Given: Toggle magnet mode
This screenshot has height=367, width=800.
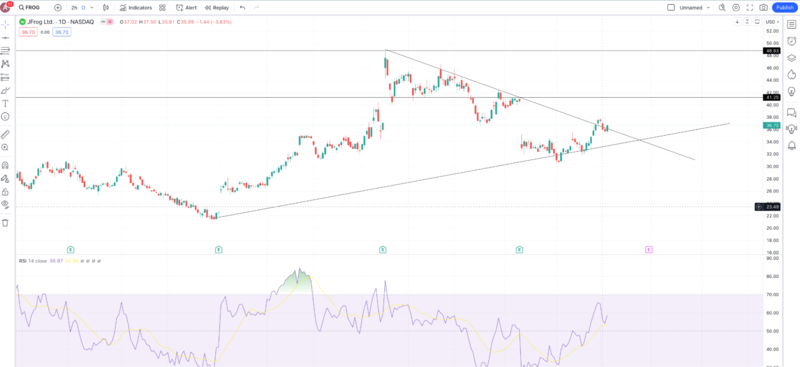Looking at the screenshot, I should click(5, 165).
